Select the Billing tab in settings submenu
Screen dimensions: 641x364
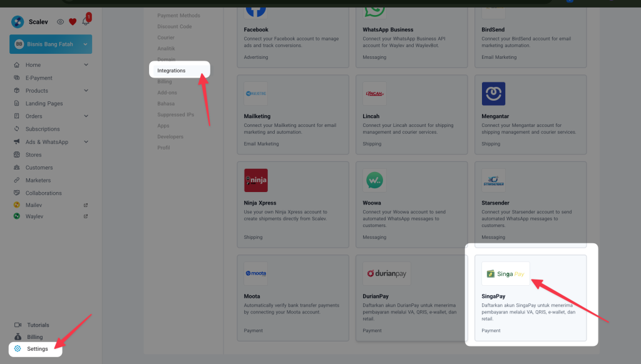coord(165,82)
